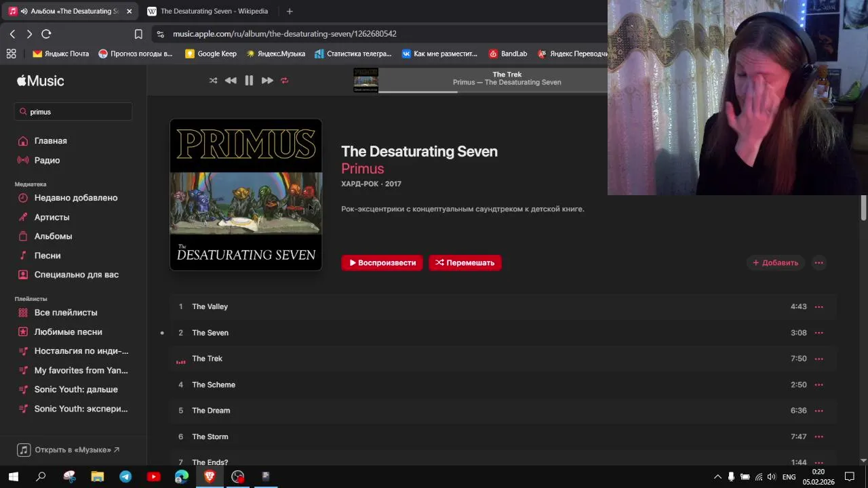Open Яндекс.Музыка bookmark
Screen dimensions: 868x488
tap(275, 54)
